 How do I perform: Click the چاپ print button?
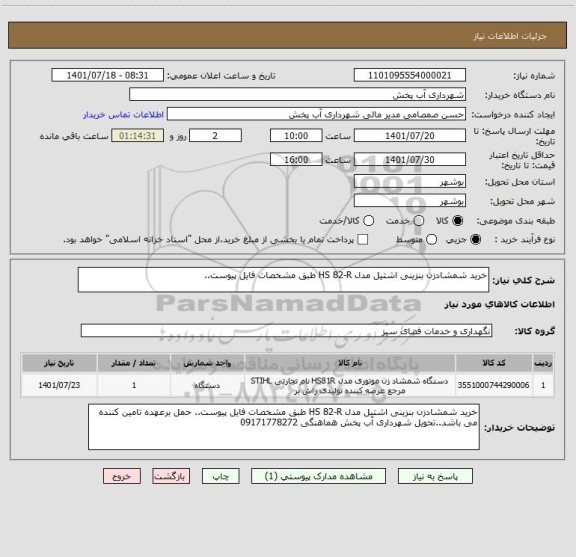tap(220, 476)
